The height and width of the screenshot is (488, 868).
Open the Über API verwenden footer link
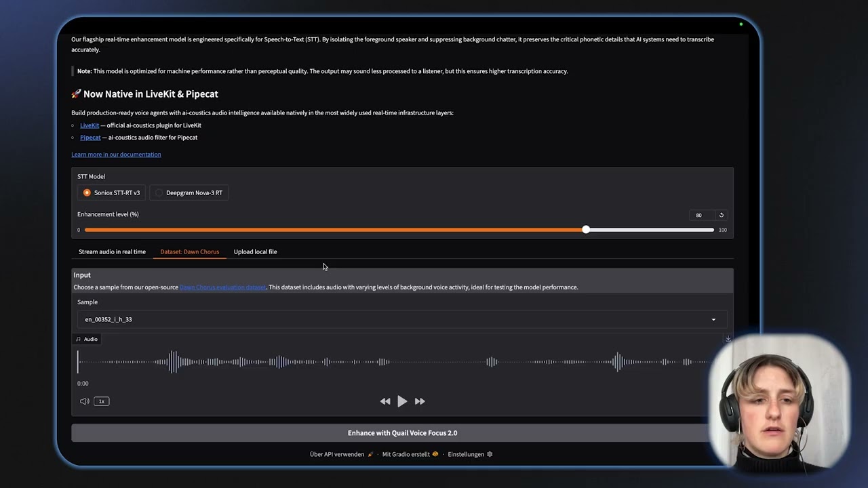point(341,454)
